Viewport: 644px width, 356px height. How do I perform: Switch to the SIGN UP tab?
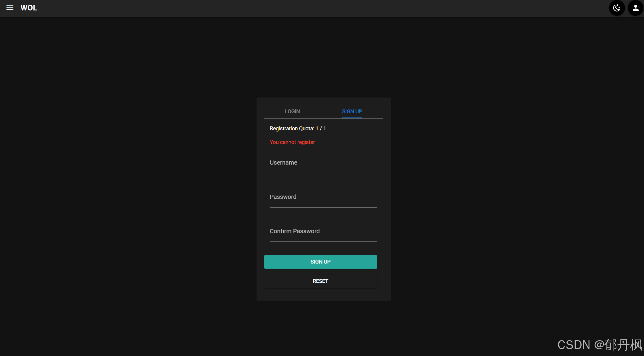click(352, 111)
